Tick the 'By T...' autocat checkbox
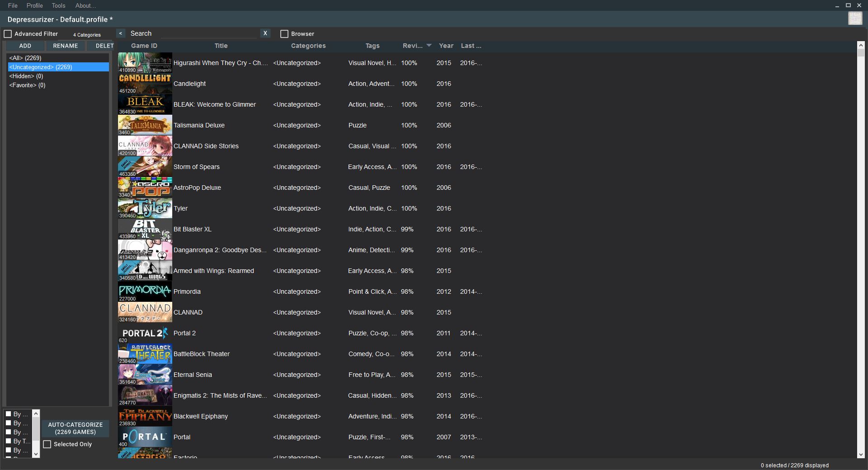The height and width of the screenshot is (470, 868). tap(8, 441)
